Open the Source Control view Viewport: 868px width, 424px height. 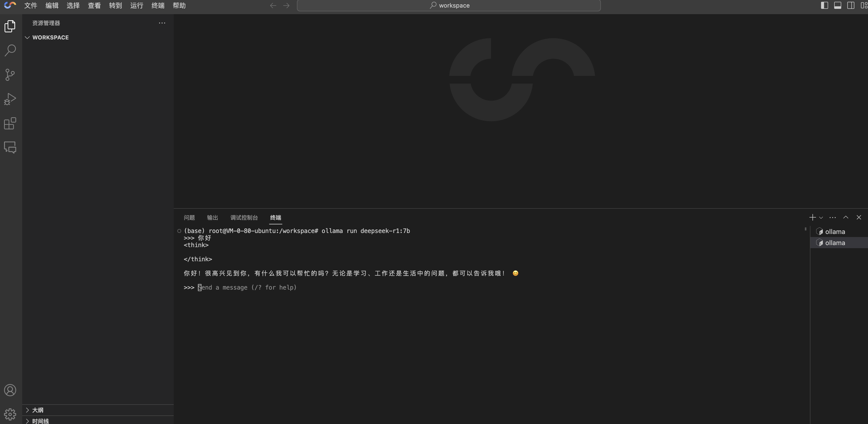[x=10, y=75]
